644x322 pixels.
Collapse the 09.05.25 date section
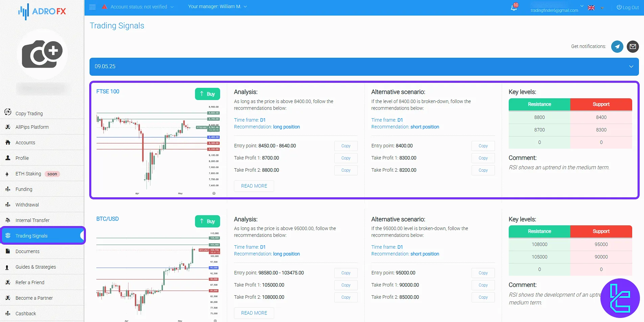point(364,67)
